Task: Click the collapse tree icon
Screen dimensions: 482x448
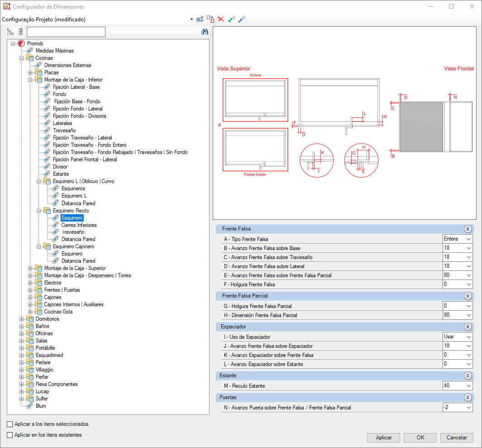Action: click(21, 31)
